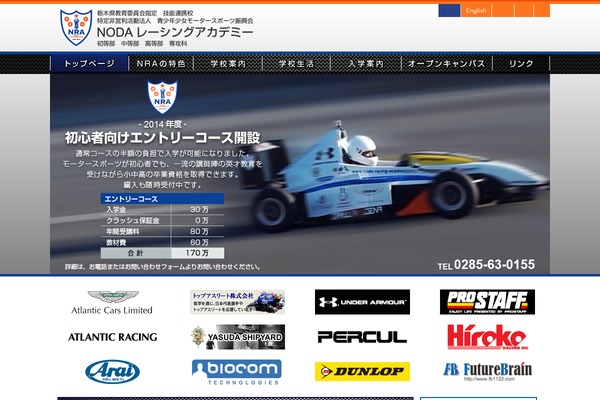Click the 0万 fee value

coord(202,220)
